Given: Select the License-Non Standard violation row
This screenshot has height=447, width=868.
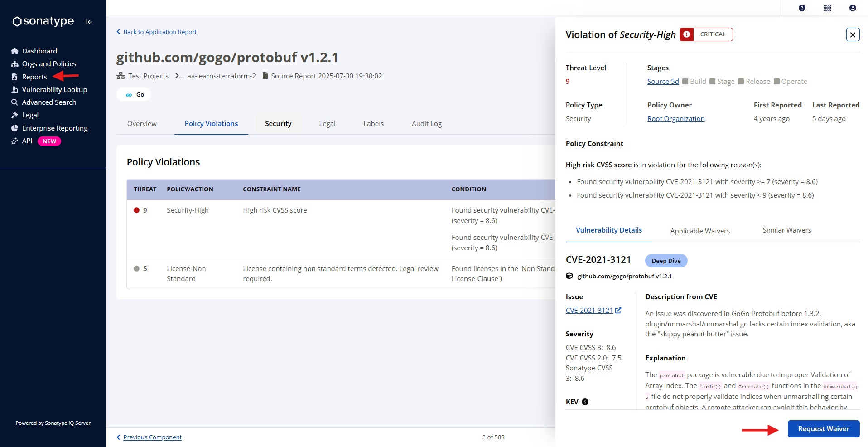Looking at the screenshot, I should point(341,274).
